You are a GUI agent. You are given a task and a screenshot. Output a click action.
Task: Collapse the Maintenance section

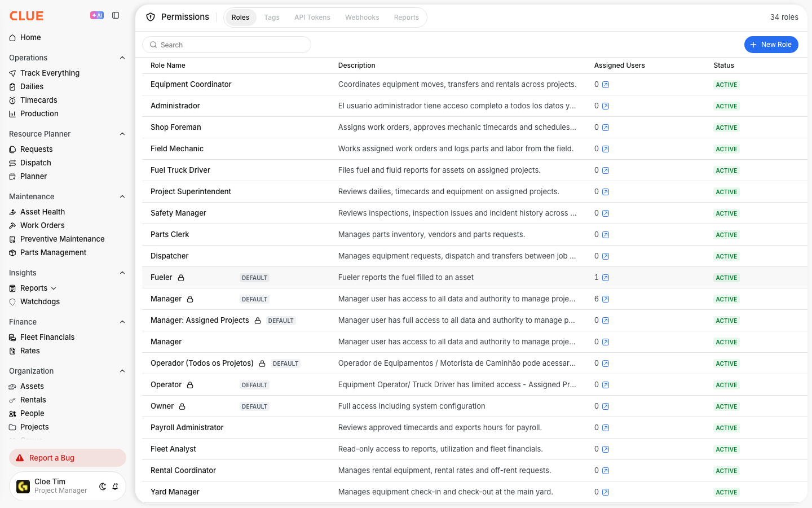(x=122, y=196)
